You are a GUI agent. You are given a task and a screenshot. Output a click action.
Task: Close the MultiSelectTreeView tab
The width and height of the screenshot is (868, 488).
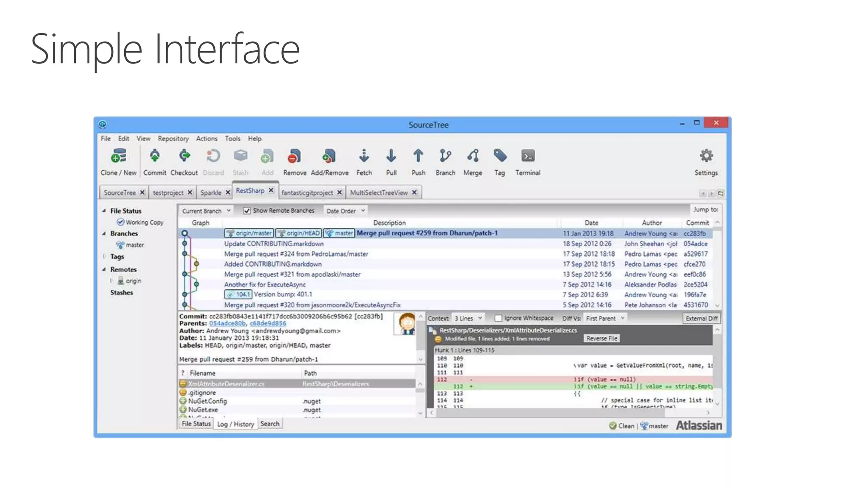pos(414,192)
